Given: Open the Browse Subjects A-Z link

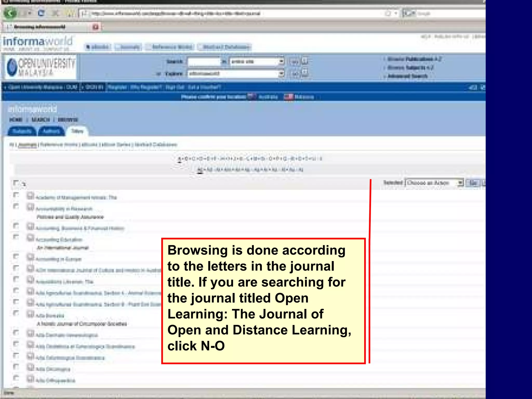Looking at the screenshot, I should coord(410,68).
